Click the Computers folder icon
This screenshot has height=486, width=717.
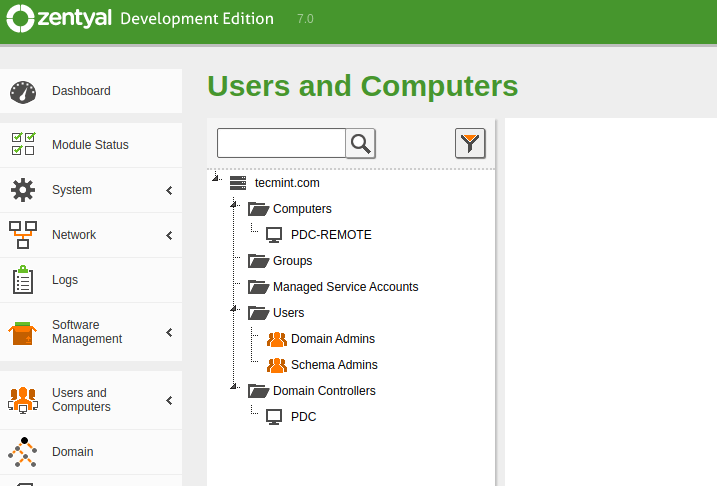point(258,209)
